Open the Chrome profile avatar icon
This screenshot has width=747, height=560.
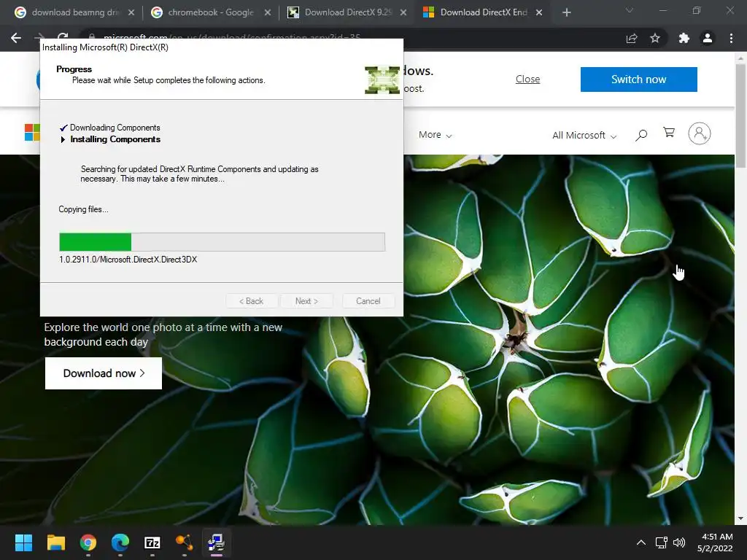[x=708, y=38]
